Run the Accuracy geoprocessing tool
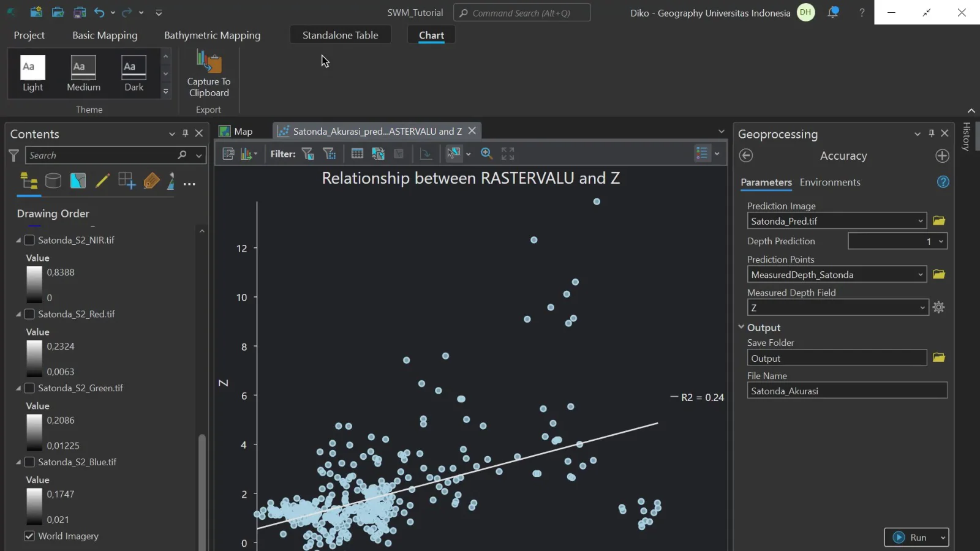Image resolution: width=980 pixels, height=551 pixels. pos(910,538)
